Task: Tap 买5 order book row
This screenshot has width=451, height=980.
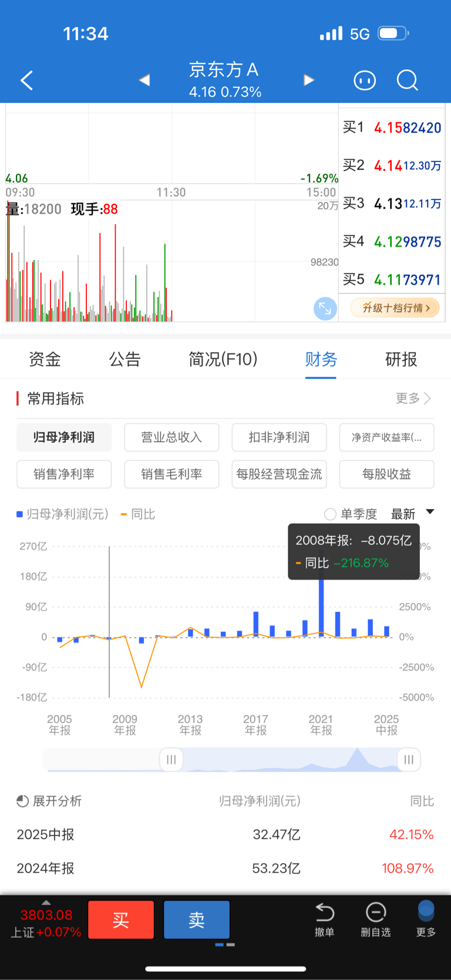Action: [x=392, y=279]
